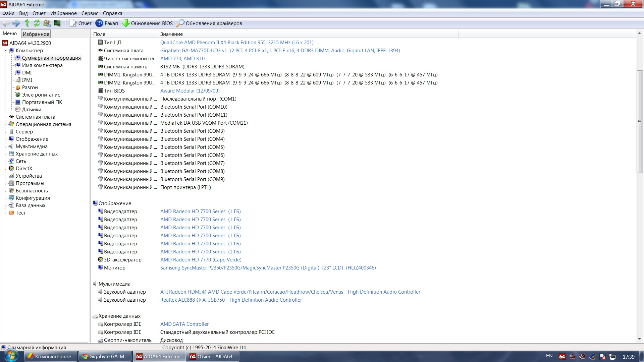Click Обновления драйверов button
This screenshot has height=362, width=644.
209,23
